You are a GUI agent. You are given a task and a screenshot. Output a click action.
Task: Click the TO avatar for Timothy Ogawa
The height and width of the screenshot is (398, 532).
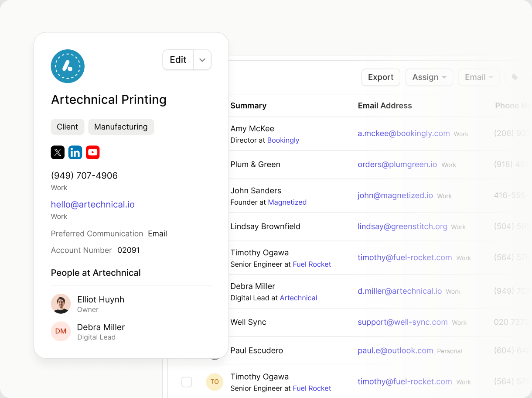point(215,382)
